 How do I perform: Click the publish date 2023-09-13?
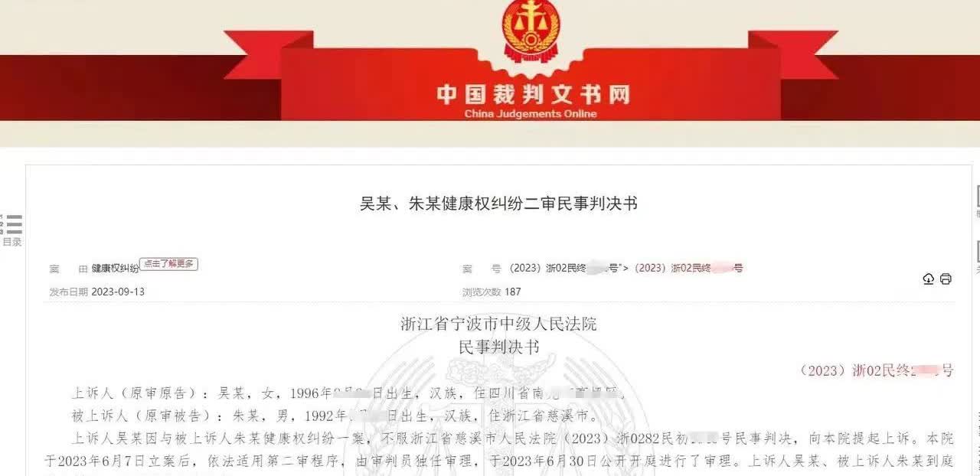pyautogui.click(x=118, y=292)
